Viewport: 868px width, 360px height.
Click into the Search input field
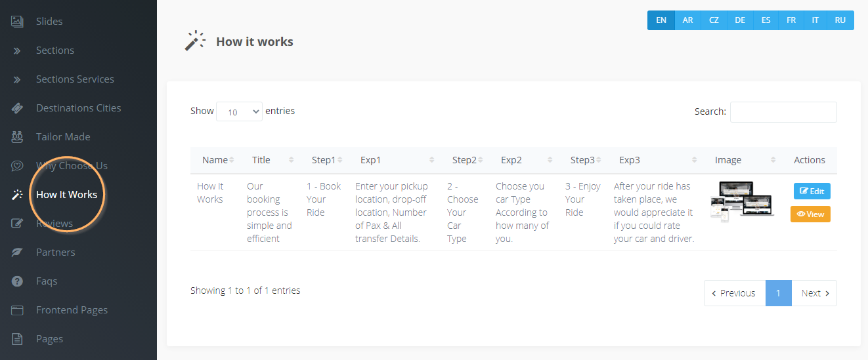click(x=783, y=112)
